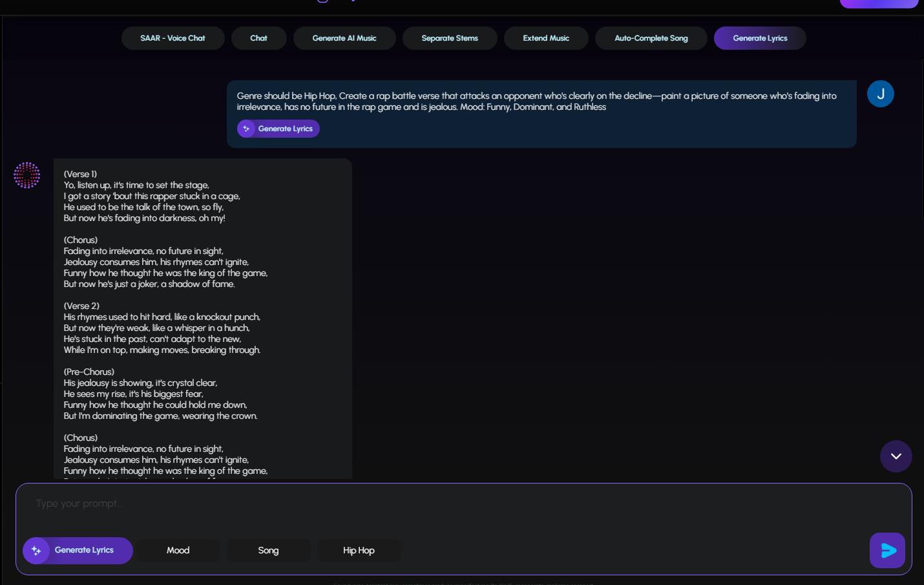Open the Auto-Complete Song tab
Image resolution: width=924 pixels, height=585 pixels.
click(x=651, y=38)
